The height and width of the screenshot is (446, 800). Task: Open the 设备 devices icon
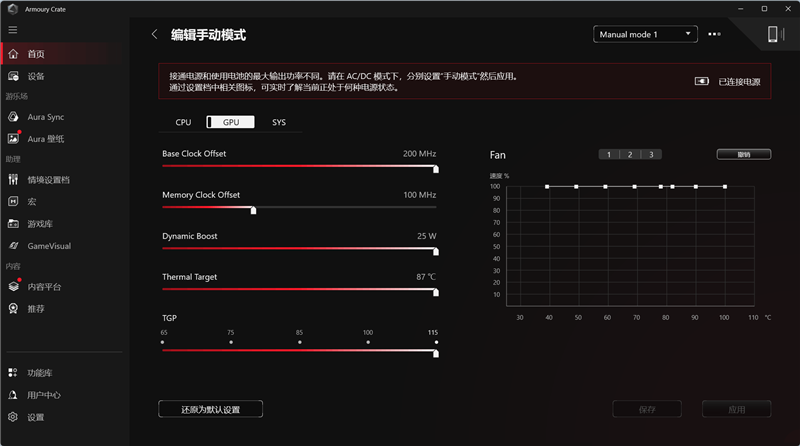[x=13, y=76]
